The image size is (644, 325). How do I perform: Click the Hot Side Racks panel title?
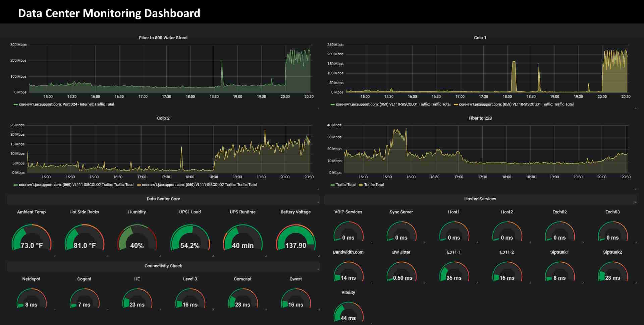coord(84,212)
